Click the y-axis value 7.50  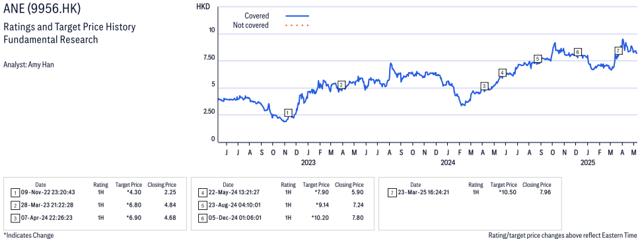pos(209,57)
